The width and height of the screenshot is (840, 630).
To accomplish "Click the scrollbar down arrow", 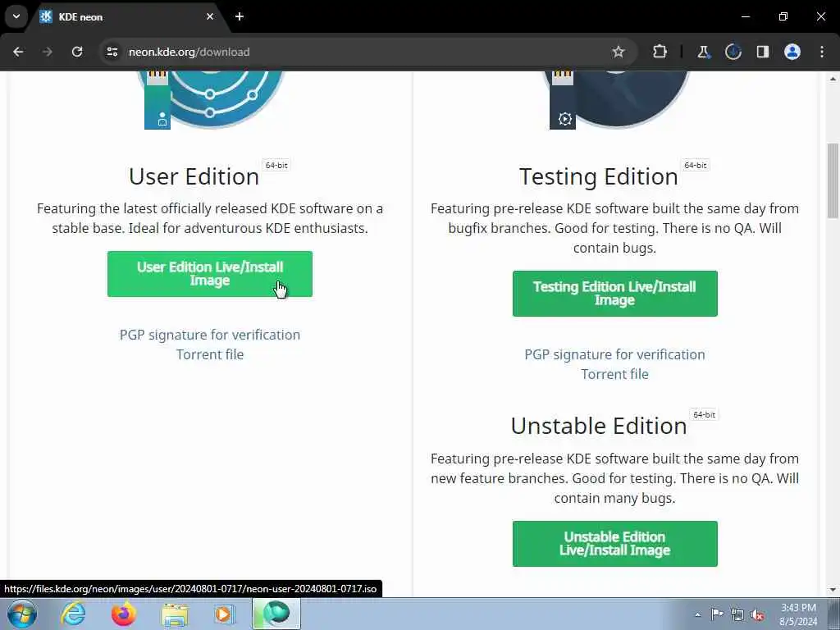I will tap(833, 590).
